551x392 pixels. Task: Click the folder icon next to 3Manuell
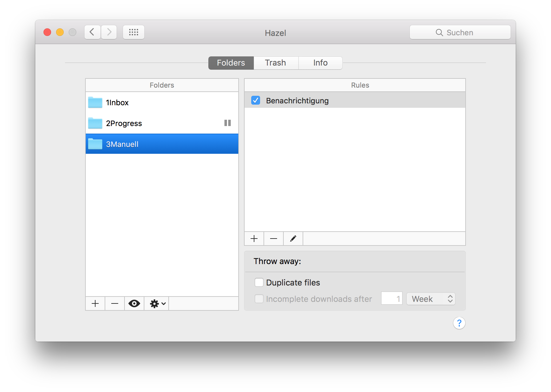(95, 144)
